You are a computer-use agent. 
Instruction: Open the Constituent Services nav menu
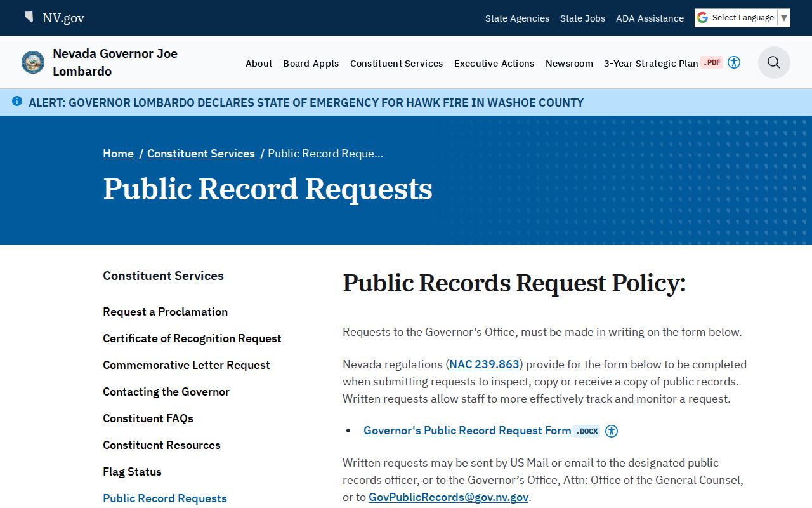(396, 63)
